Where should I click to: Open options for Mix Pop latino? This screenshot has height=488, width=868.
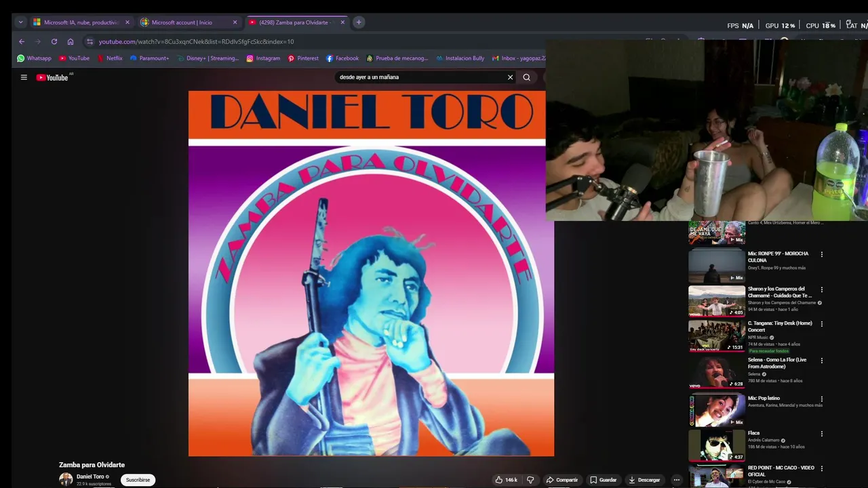(x=822, y=399)
